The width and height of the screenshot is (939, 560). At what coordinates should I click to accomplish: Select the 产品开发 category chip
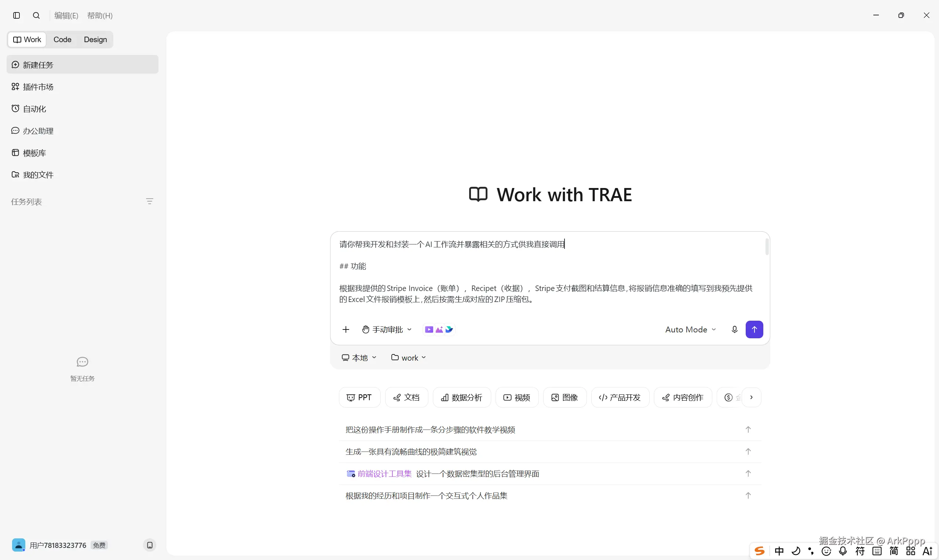(620, 397)
